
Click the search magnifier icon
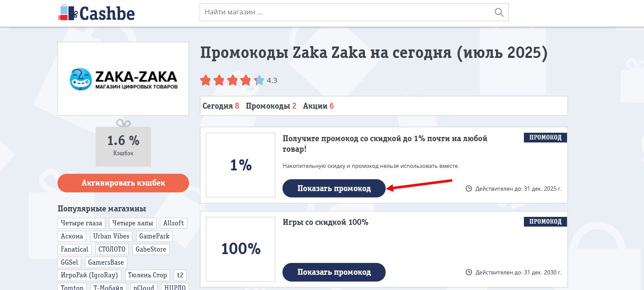tap(499, 12)
